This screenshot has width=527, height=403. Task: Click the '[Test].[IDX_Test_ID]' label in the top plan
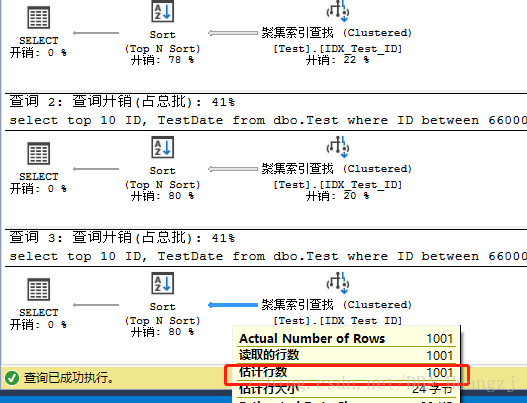point(337,49)
